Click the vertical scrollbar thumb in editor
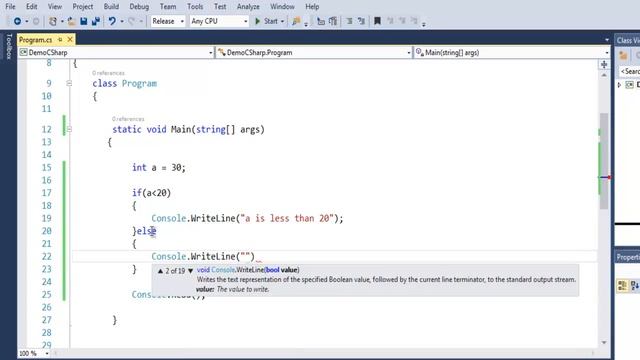 [x=604, y=161]
